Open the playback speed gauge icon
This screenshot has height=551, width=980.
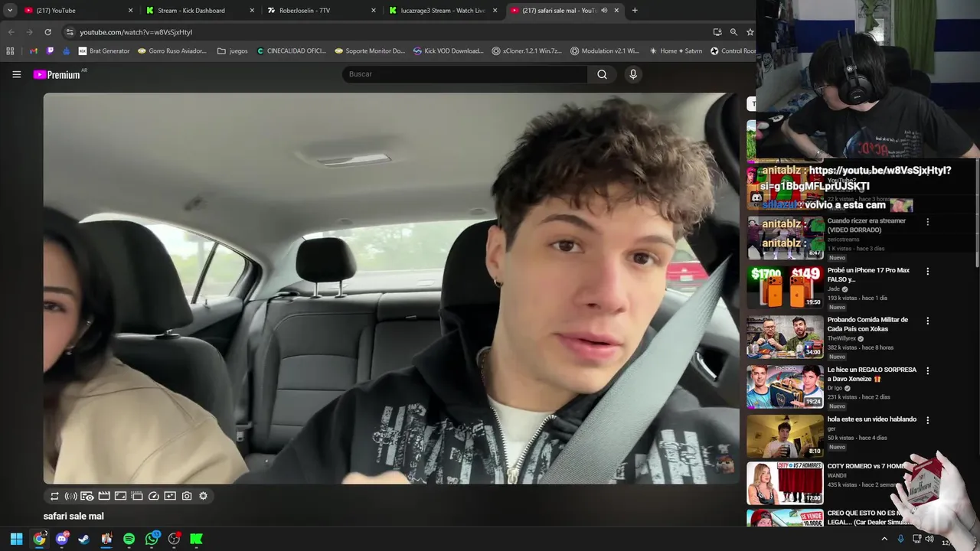[153, 496]
